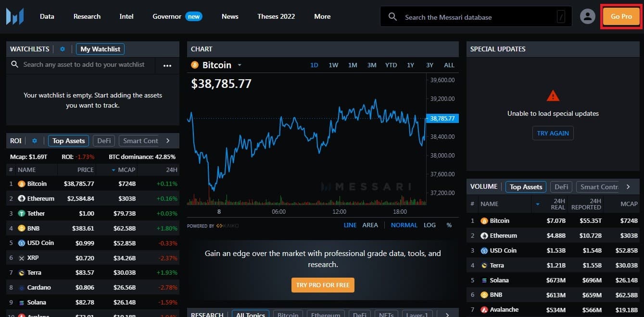
Task: Click Solana icon in Volume table
Action: click(x=484, y=280)
